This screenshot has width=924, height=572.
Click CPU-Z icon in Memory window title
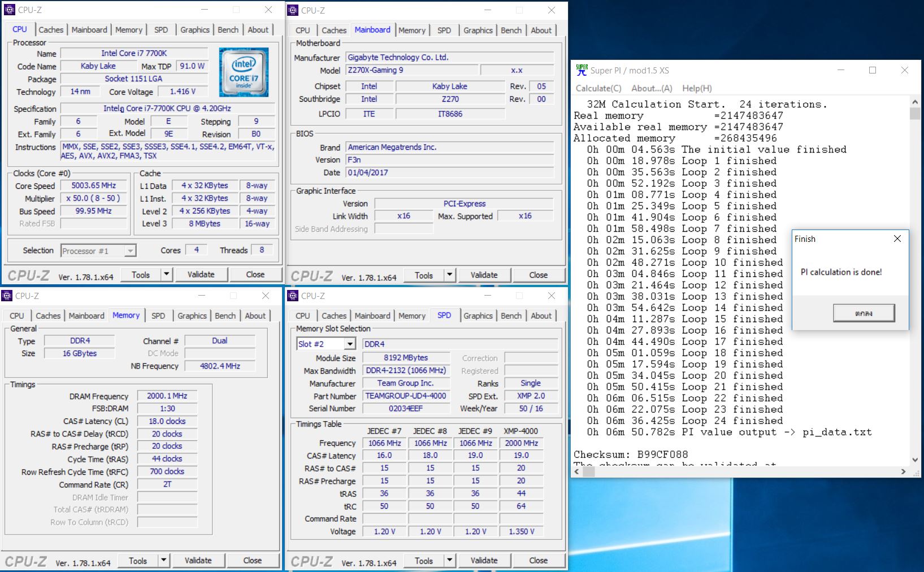[x=7, y=296]
